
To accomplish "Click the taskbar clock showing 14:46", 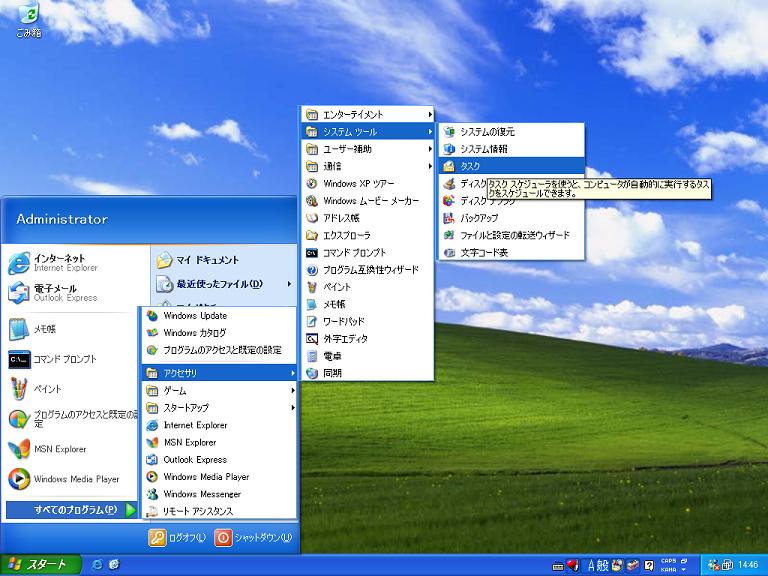I will [x=748, y=565].
